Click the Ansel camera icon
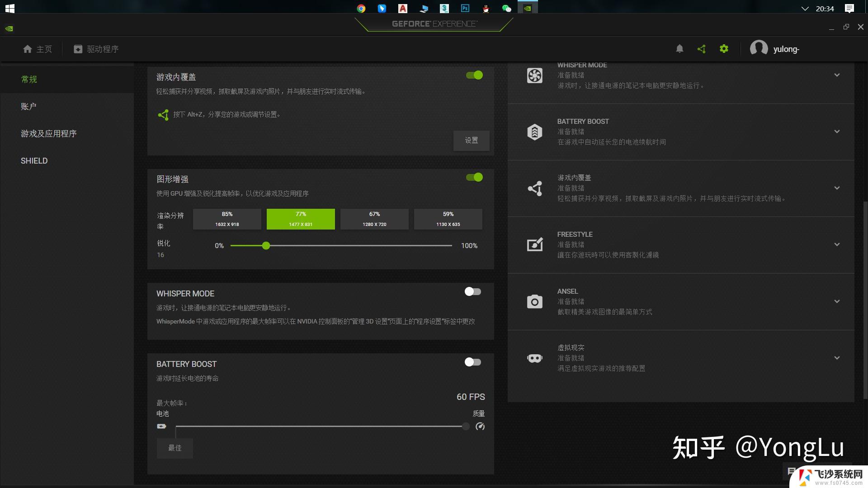Viewport: 868px width, 488px height. point(535,301)
